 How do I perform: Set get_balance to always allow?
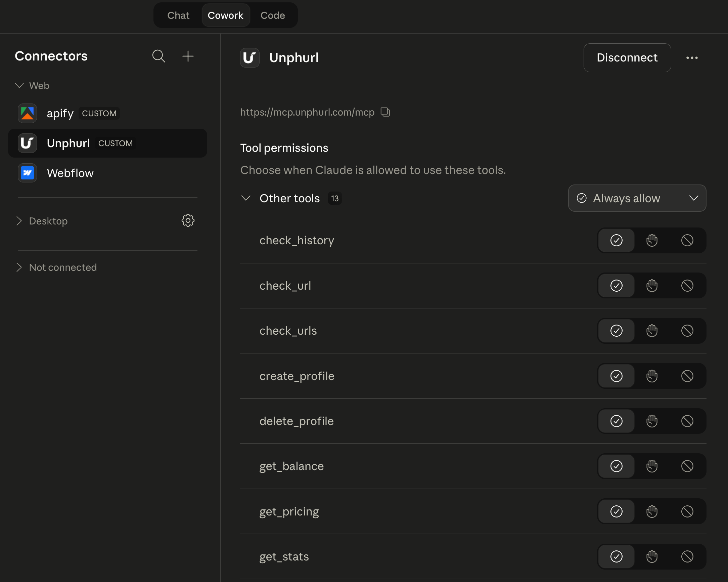[616, 466]
